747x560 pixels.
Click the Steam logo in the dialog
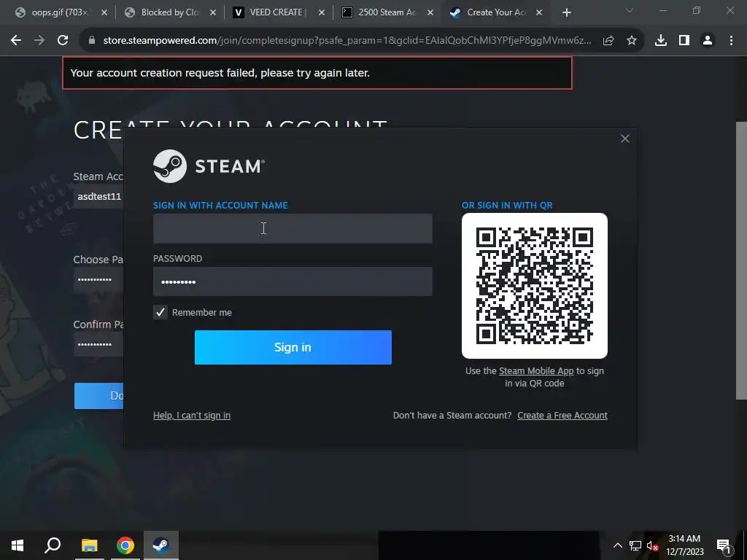209,166
